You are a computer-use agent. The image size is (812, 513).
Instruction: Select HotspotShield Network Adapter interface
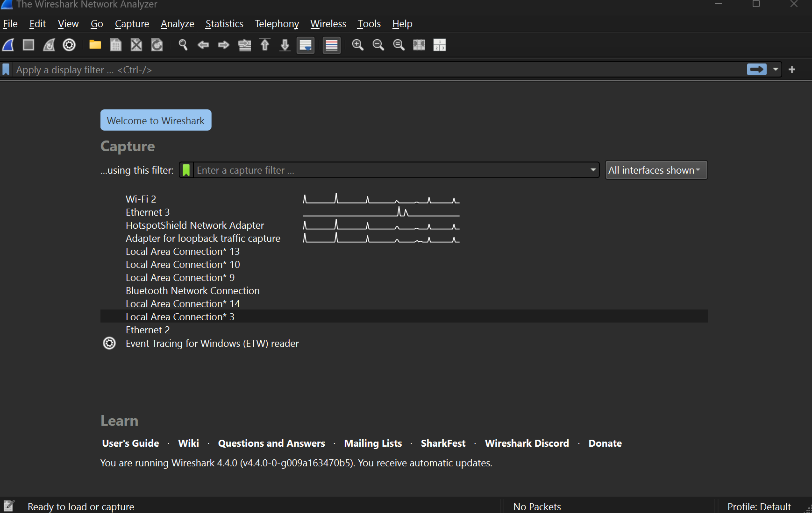[404, 225]
